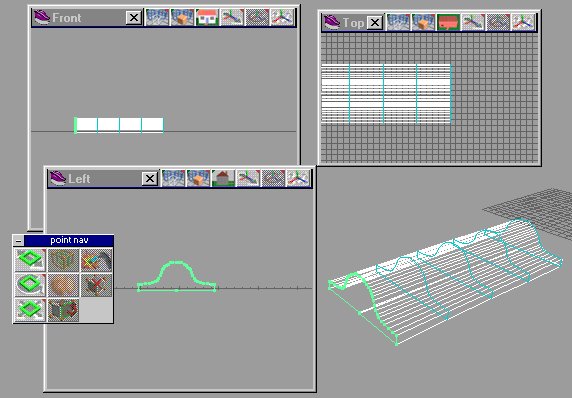This screenshot has width=572, height=398.
Task: Select the highlighted profile curve in Left view
Action: click(x=177, y=276)
